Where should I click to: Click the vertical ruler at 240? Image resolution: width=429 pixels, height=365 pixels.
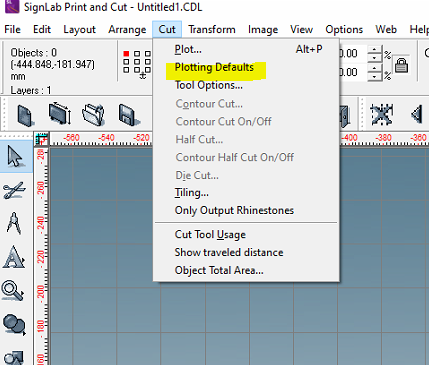[40, 223]
